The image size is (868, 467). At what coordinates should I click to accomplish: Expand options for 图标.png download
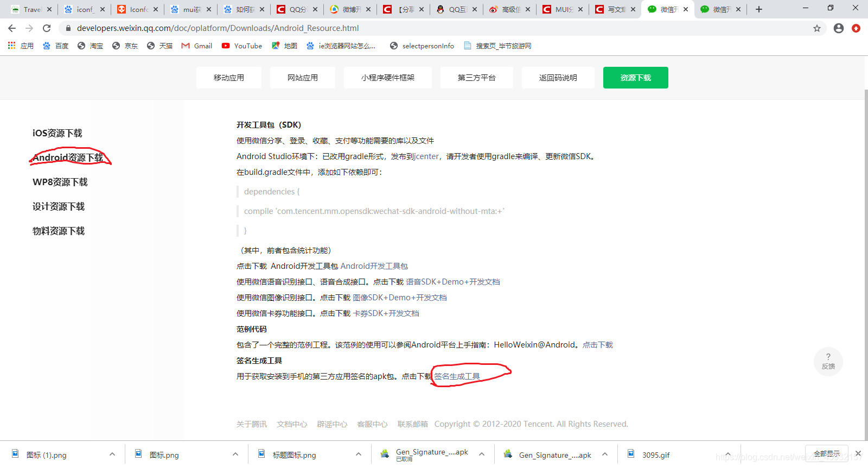point(235,455)
